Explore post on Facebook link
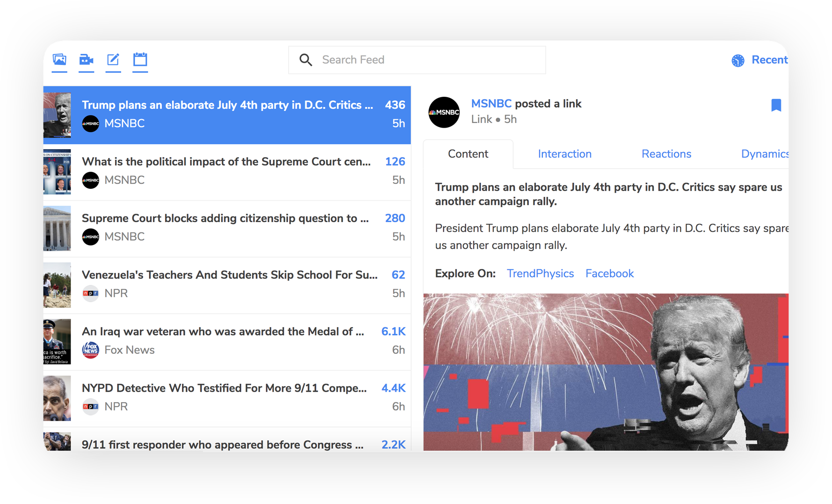Viewport: 832px width, 504px height. [x=609, y=274]
